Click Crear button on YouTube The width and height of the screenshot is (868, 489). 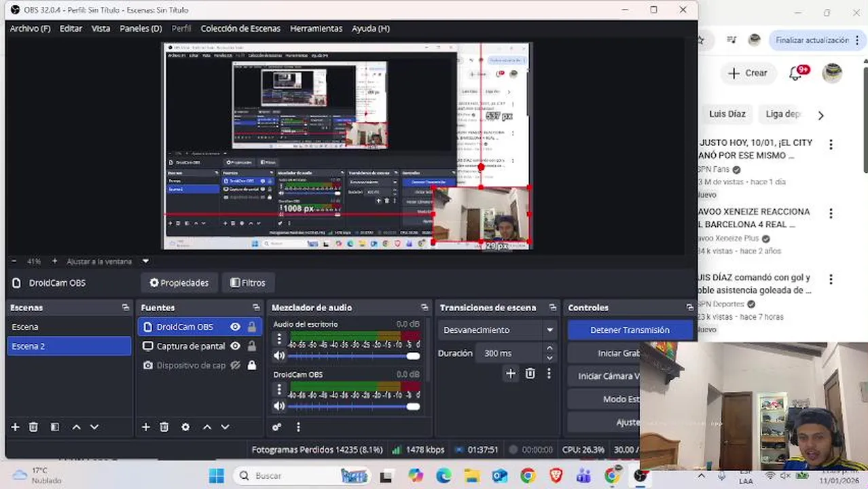[748, 73]
